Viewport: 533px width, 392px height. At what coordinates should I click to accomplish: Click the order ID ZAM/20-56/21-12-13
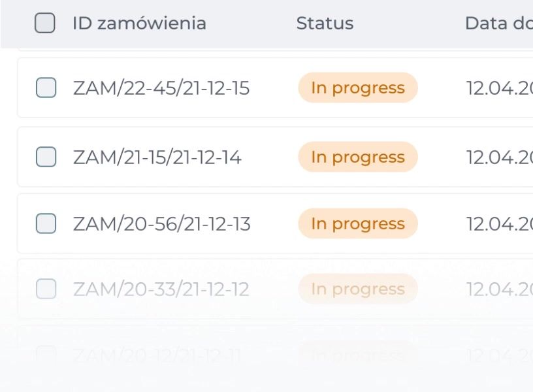(x=161, y=223)
